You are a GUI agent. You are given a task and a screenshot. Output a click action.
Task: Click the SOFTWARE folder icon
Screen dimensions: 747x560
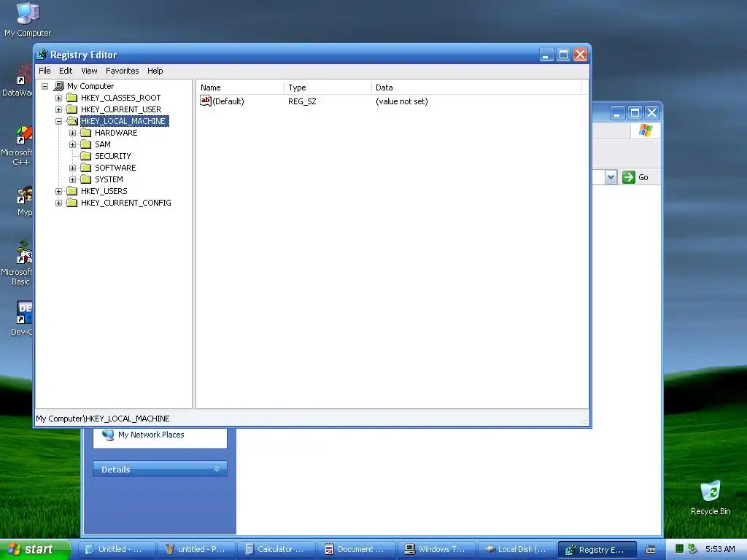click(x=86, y=168)
